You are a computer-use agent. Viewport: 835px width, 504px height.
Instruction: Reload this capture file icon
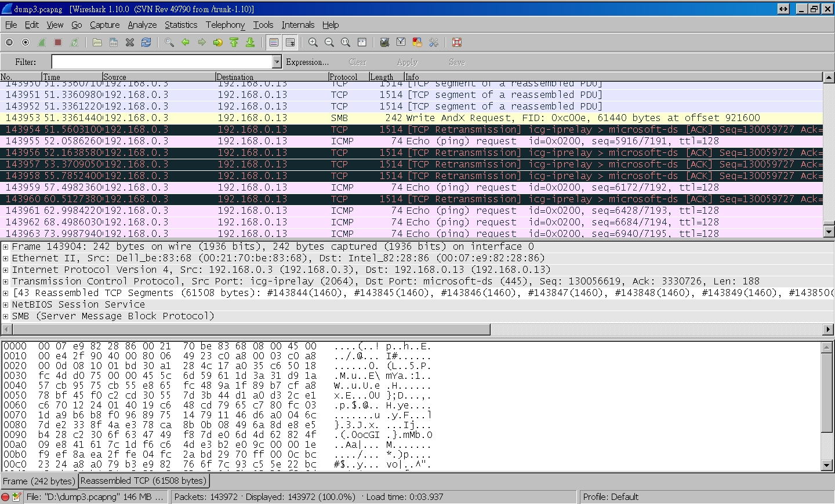coord(146,42)
